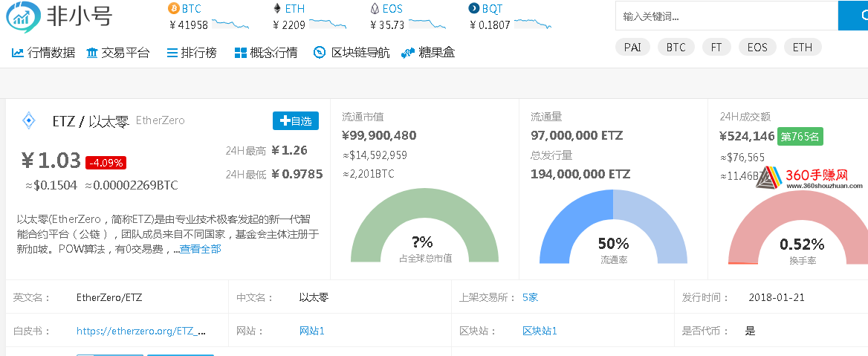Click the 24H最低 ¥0.9785 value
Screen dimensions: 868x356
coord(297,175)
